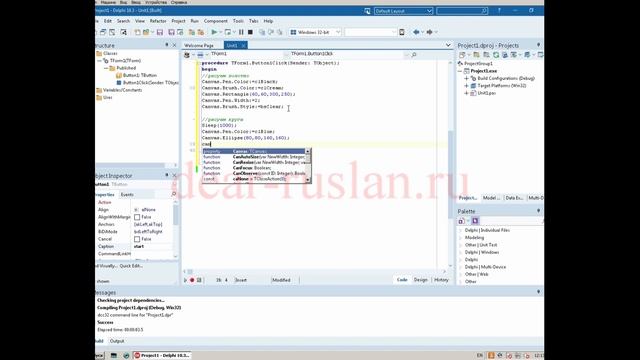Click the Save All icon in toolbar
Viewport: 640px width, 360px height.
(171, 32)
